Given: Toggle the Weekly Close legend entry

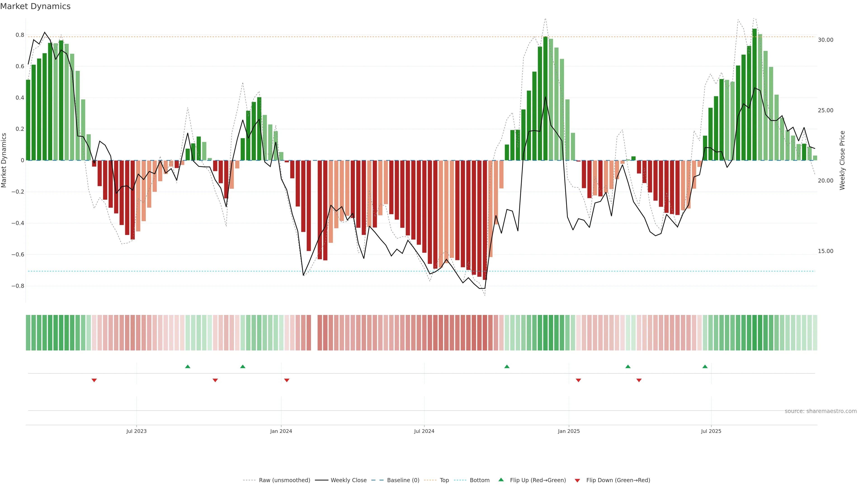Looking at the screenshot, I should coord(348,480).
